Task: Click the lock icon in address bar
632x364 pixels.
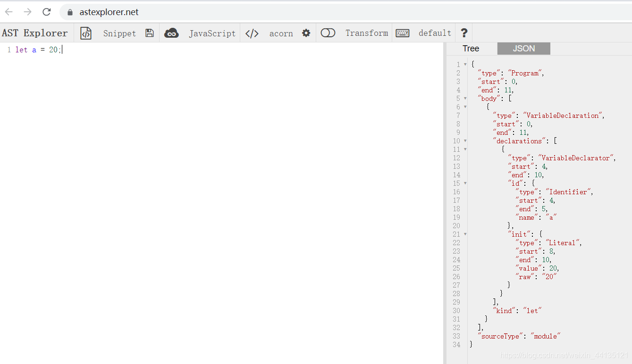Action: 70,12
